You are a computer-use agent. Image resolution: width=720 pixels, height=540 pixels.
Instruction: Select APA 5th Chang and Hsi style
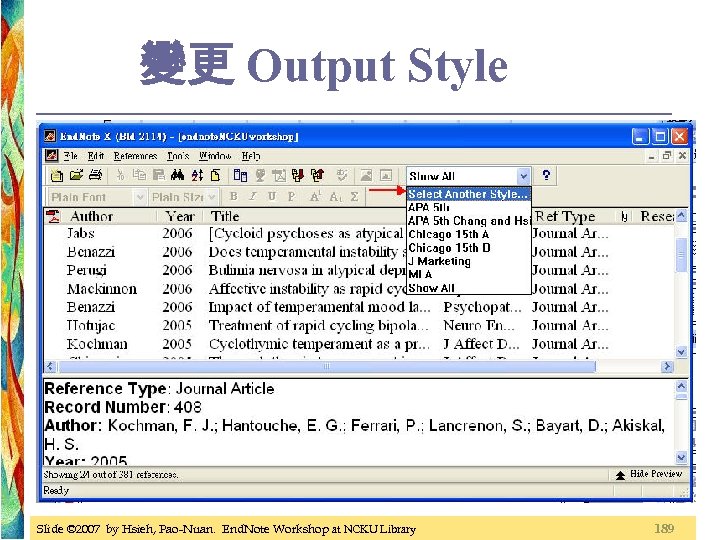click(x=469, y=221)
